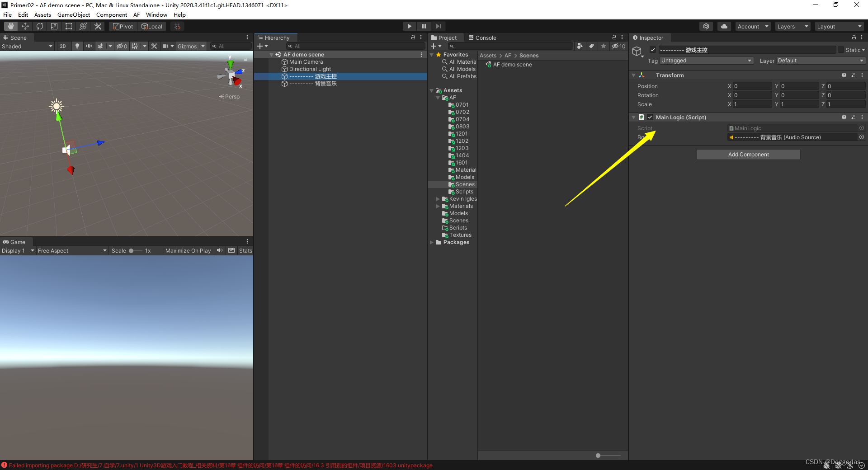Viewport: 868px width, 470px height.
Task: Open Assets menu
Action: (x=42, y=14)
